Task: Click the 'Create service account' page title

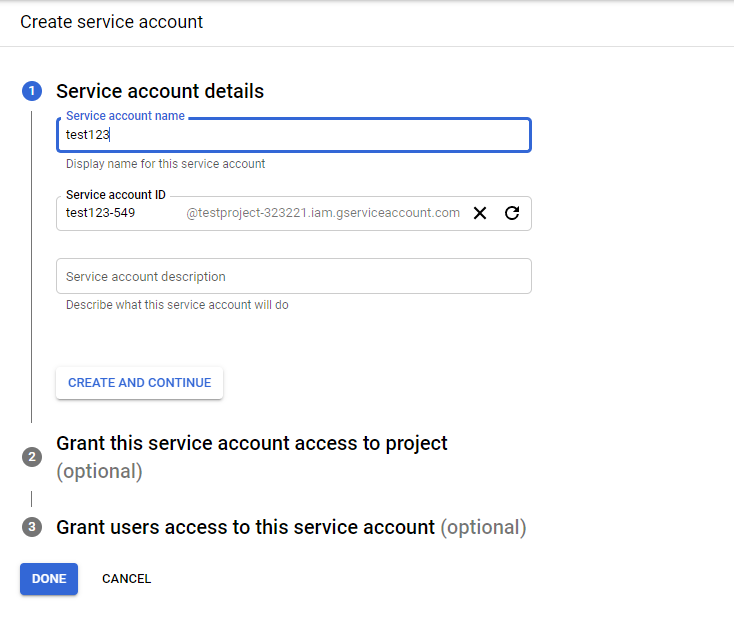Action: [x=111, y=22]
